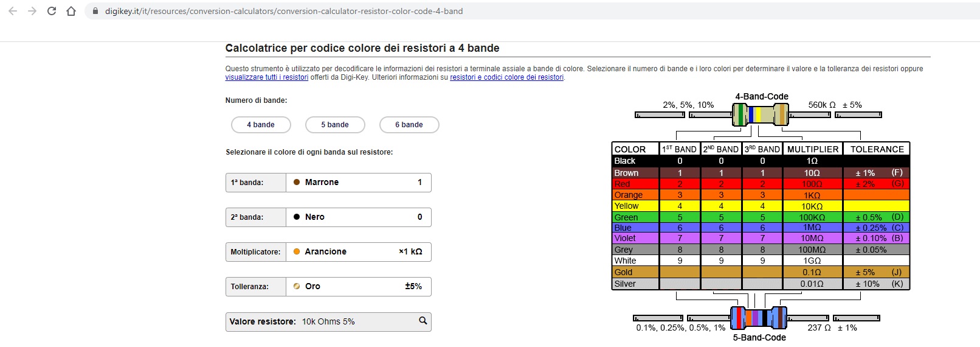Open the Tolleranza Oro dropdown
Image resolution: width=980 pixels, height=347 pixels.
point(359,287)
